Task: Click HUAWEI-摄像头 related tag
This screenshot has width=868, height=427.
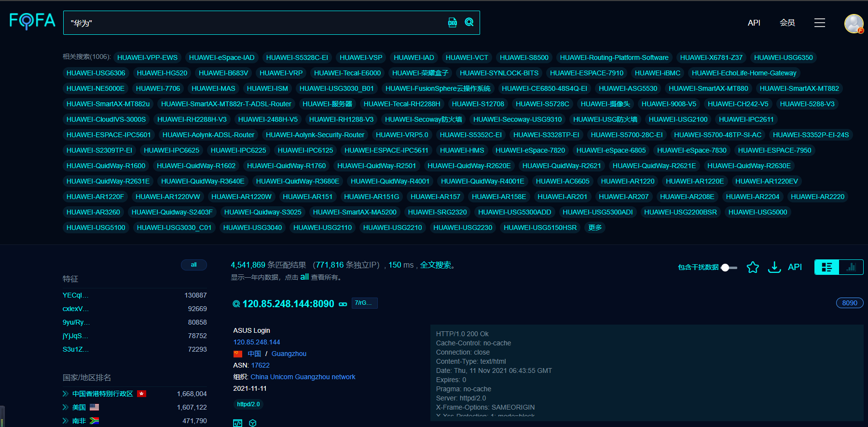Action: coord(605,104)
